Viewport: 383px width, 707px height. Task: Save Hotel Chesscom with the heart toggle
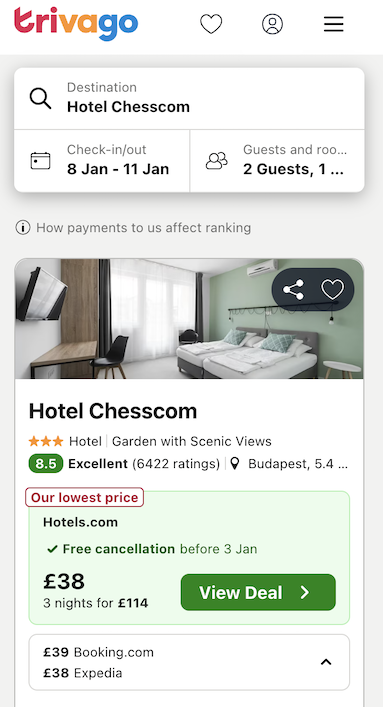click(x=332, y=289)
